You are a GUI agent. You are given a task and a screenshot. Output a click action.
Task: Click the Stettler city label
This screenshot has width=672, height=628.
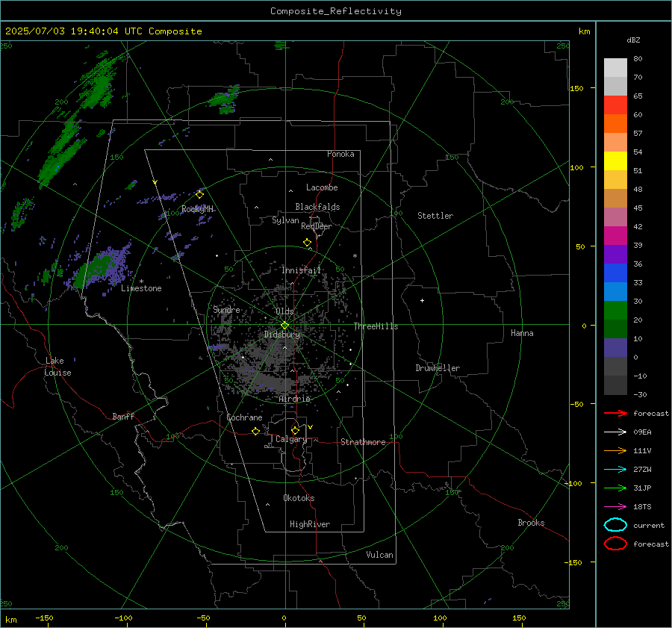tap(435, 216)
